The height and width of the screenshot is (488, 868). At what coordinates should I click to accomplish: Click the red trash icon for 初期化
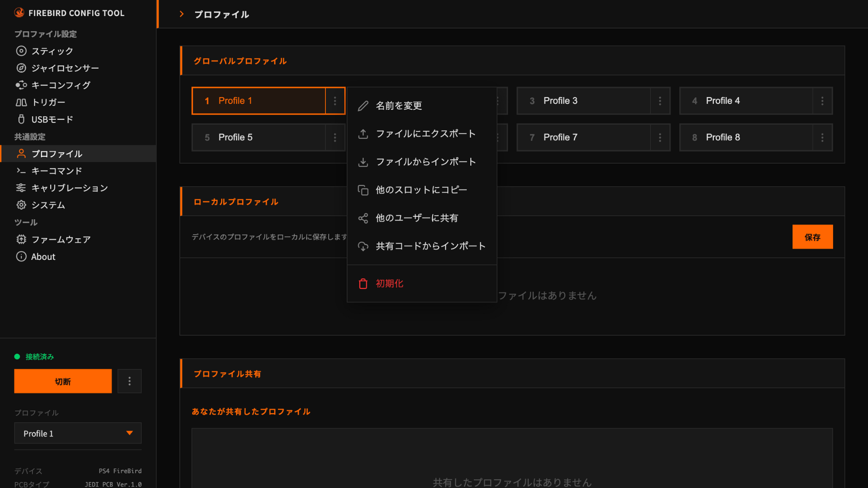point(363,284)
